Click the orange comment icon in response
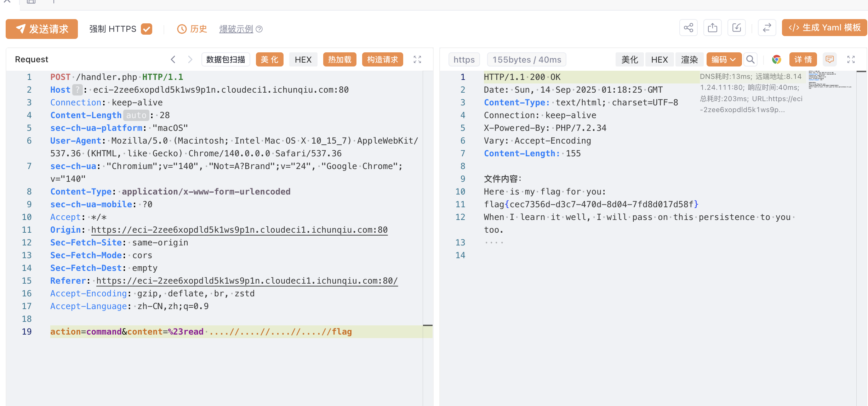The width and height of the screenshot is (868, 406). pyautogui.click(x=829, y=59)
